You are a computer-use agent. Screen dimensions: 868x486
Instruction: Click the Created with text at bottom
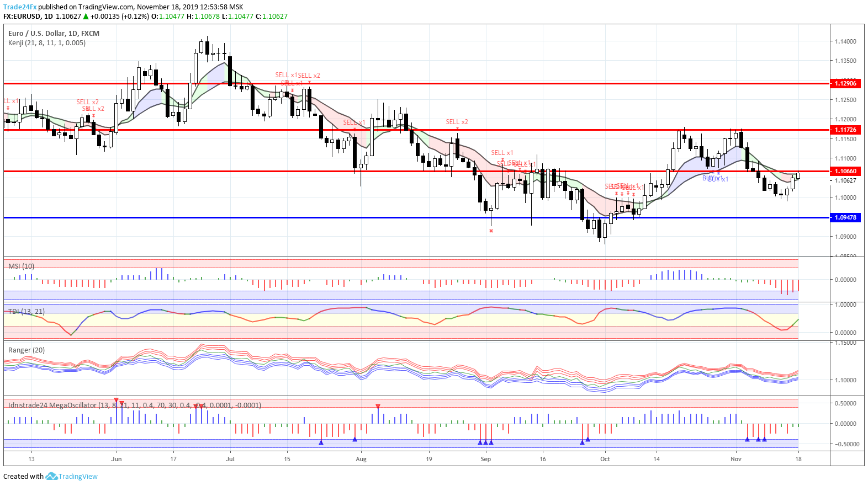[23, 477]
